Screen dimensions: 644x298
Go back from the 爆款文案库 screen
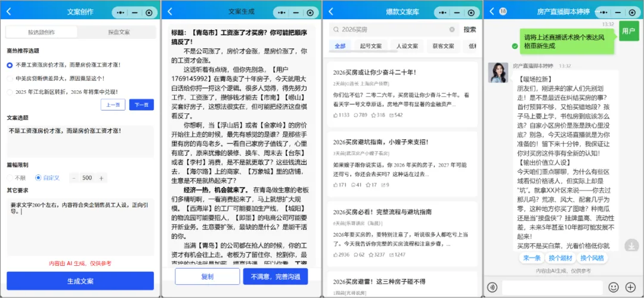(331, 12)
